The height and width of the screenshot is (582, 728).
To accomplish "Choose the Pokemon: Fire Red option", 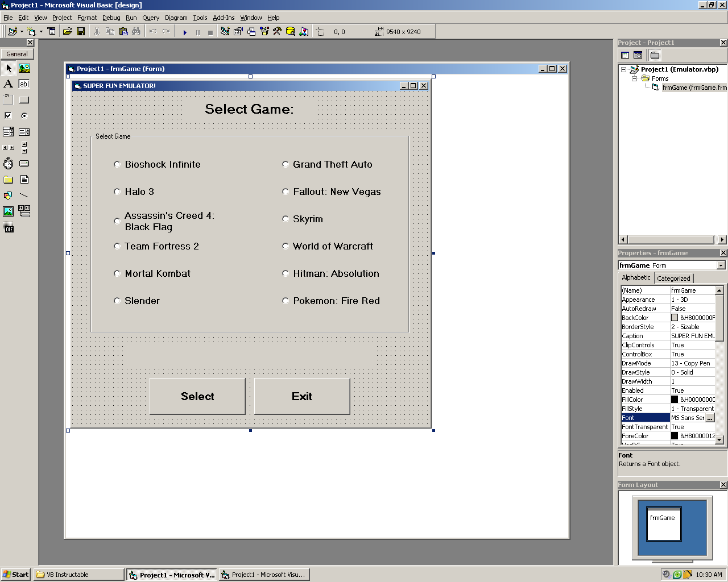I will point(286,301).
